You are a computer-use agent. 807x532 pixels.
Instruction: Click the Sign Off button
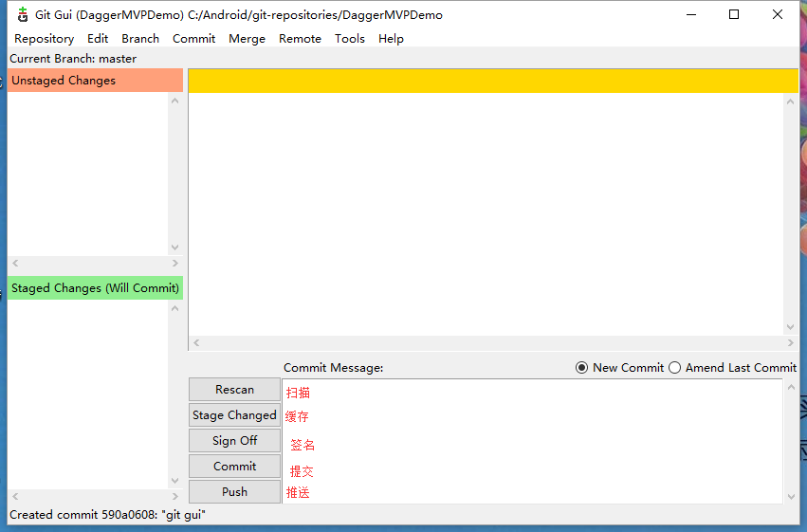pos(234,440)
